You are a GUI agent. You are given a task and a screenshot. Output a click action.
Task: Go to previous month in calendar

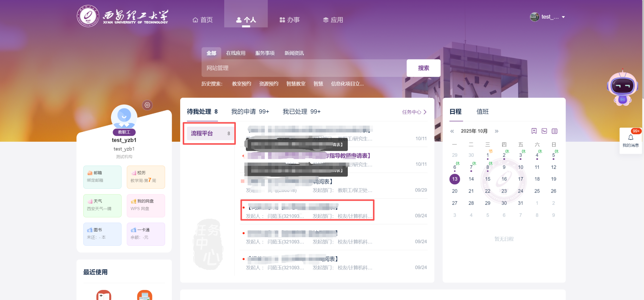point(452,131)
